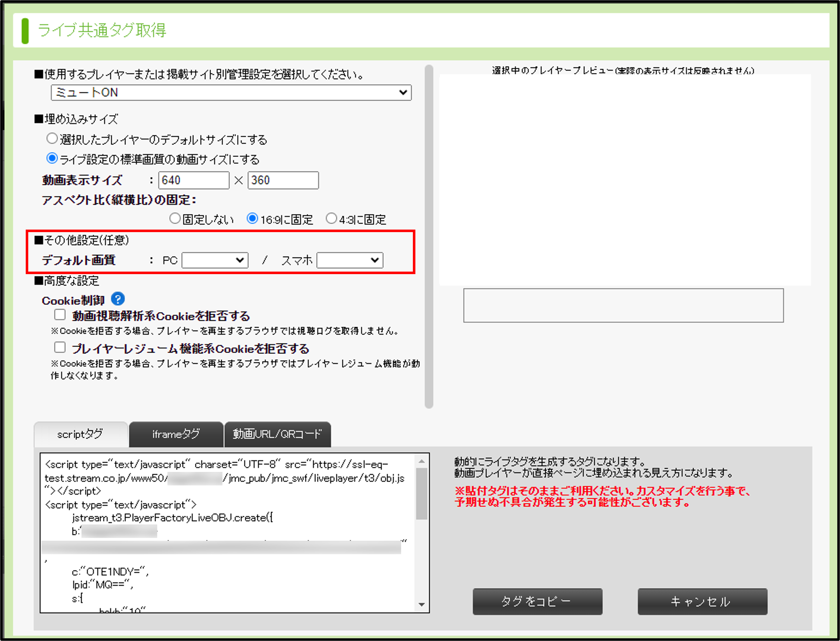This screenshot has height=641, width=840.
Task: Click the c:"OTE1NDY=" line in the code
Action: (x=110, y=571)
